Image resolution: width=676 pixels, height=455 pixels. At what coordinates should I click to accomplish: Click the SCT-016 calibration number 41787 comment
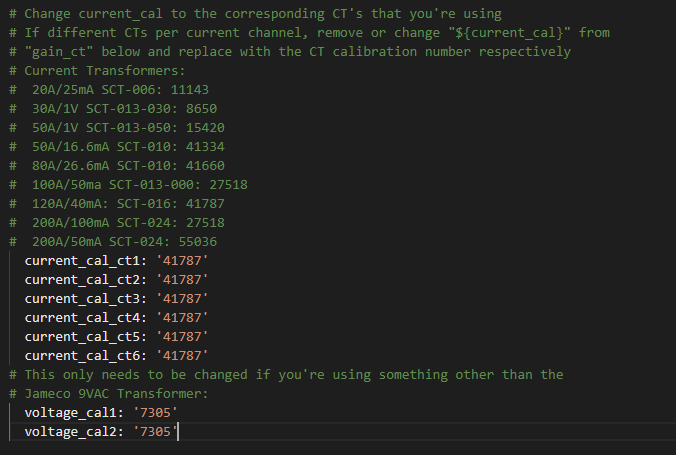tap(205, 204)
